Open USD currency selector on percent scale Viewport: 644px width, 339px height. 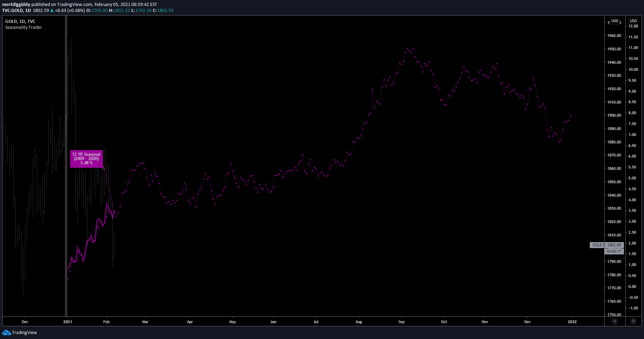pos(633,21)
